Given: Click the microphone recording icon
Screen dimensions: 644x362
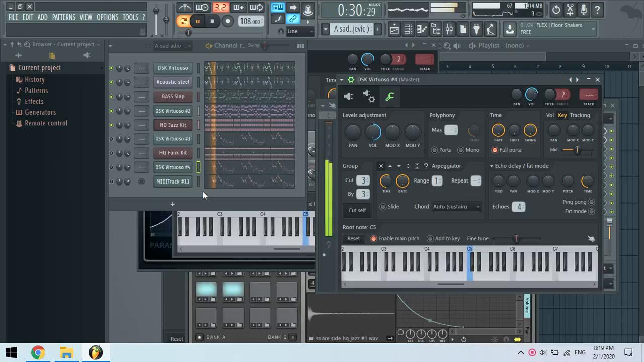Looking at the screenshot, I should 583,10.
